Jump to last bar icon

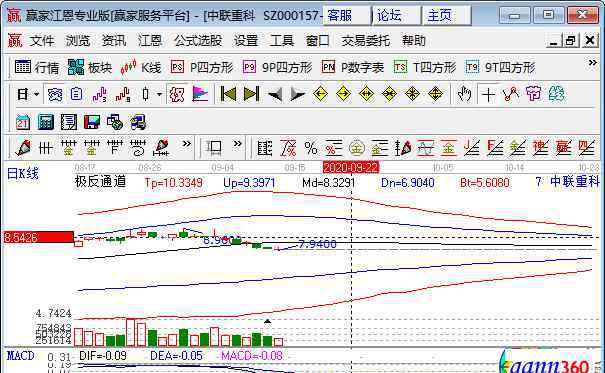[x=251, y=94]
